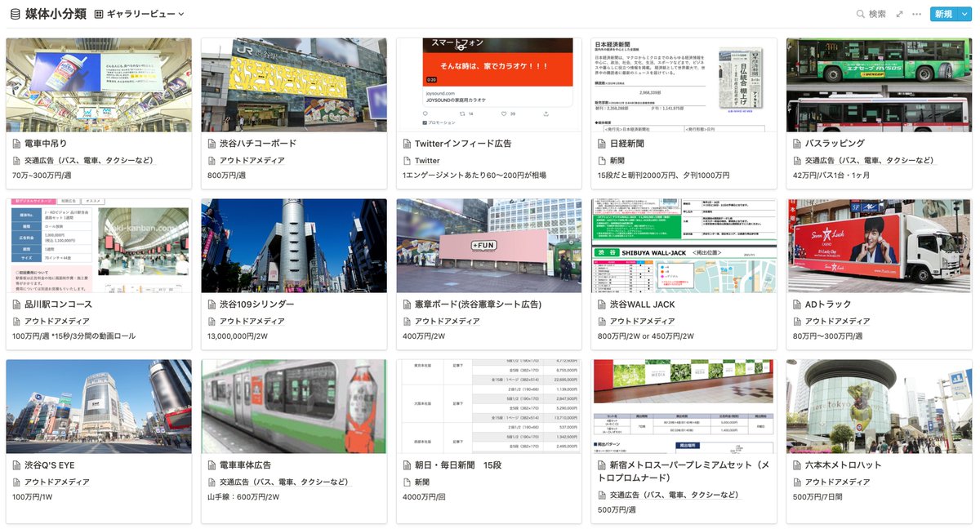Screen dimensions: 980x529
Task: Click the page icon beside Twitterインフィード広告
Action: click(408, 144)
